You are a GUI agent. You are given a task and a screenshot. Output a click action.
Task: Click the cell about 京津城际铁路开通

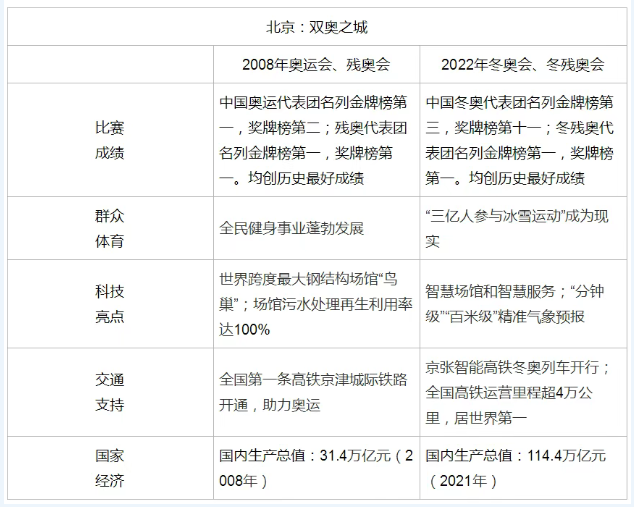point(317,392)
